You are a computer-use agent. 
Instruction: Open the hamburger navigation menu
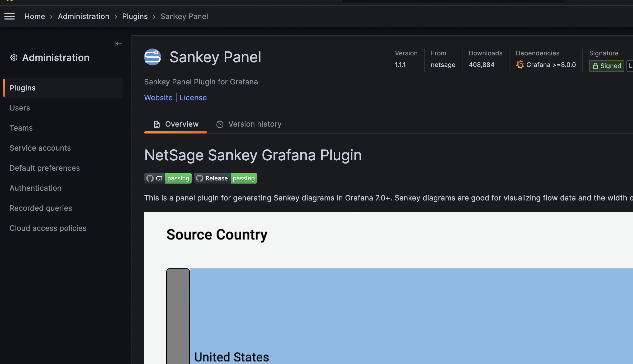10,16
